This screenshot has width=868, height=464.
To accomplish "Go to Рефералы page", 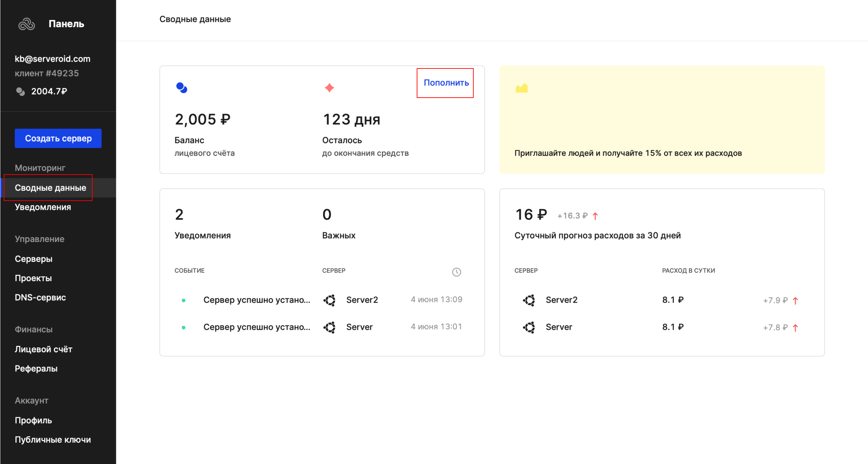I will (x=36, y=369).
